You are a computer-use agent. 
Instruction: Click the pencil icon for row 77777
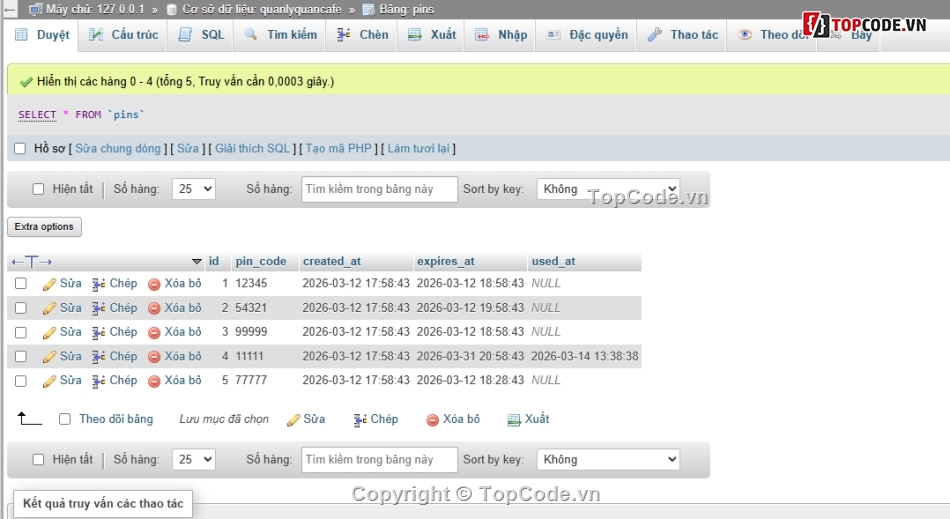(x=50, y=381)
